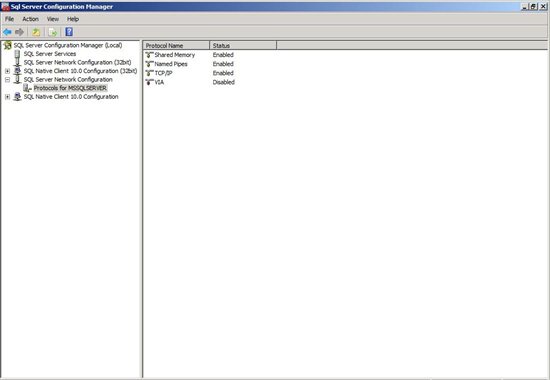The width and height of the screenshot is (550, 380).
Task: Minimize the Configuration Manager window
Action: (525, 6)
